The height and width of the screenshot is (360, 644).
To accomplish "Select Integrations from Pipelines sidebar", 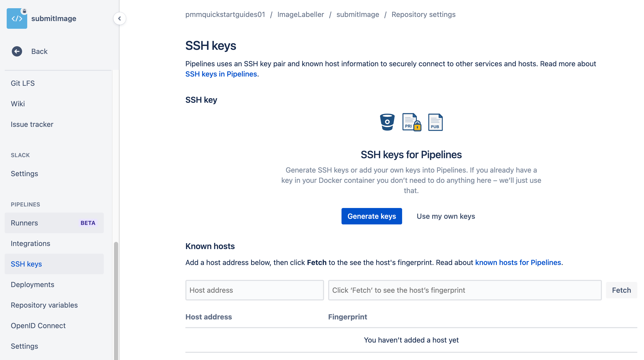I will pyautogui.click(x=30, y=243).
